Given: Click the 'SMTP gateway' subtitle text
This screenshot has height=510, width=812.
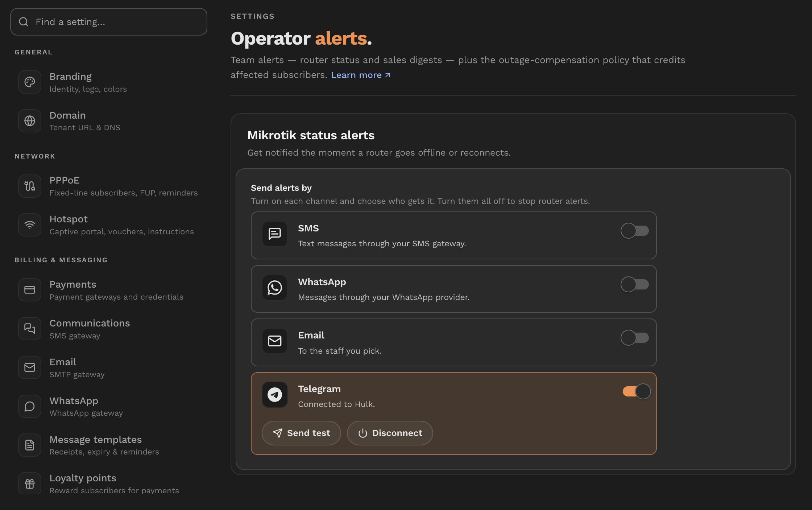Looking at the screenshot, I should point(77,374).
